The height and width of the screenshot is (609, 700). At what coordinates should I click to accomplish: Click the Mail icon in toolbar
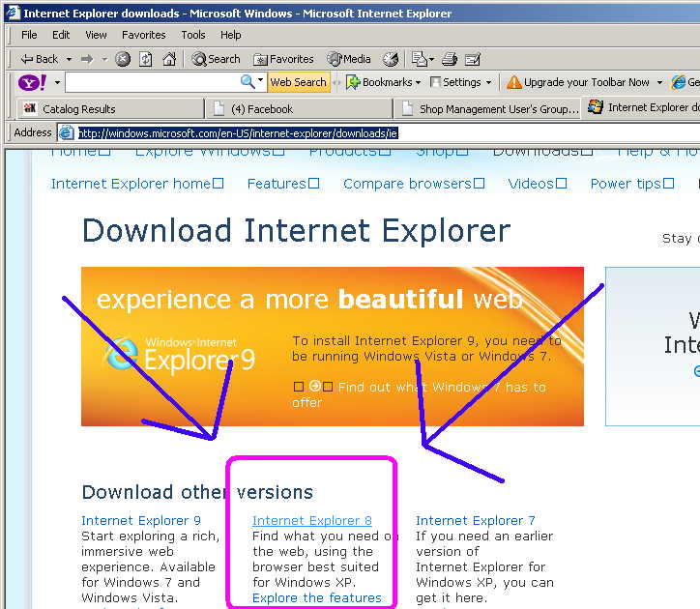pyautogui.click(x=419, y=59)
